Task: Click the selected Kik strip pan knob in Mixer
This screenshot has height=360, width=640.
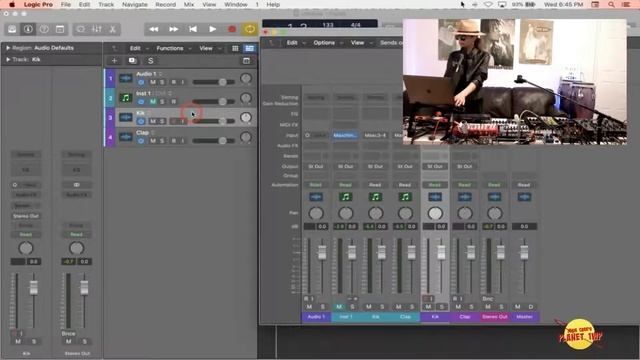Action: tap(435, 213)
